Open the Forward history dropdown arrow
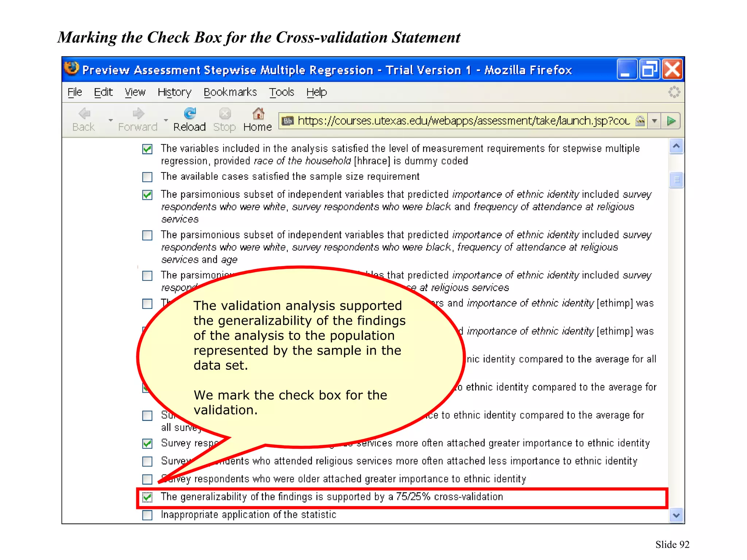Viewport: 747px width, 560px height. [166, 120]
